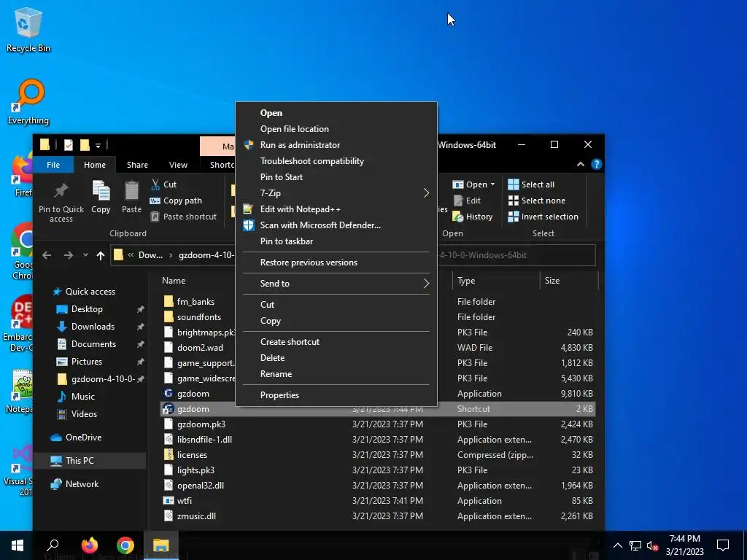Screen dimensions: 747x560
Task: Go up one folder level arrow
Action: (100, 255)
